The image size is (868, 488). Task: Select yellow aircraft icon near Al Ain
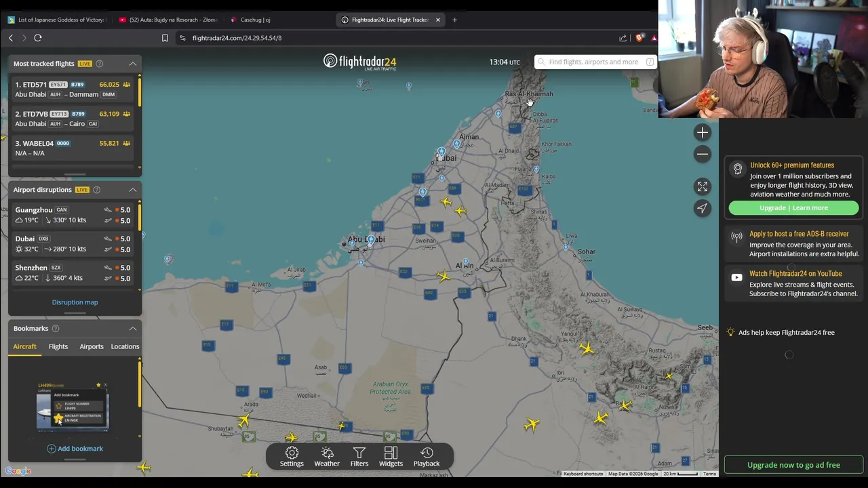[443, 276]
